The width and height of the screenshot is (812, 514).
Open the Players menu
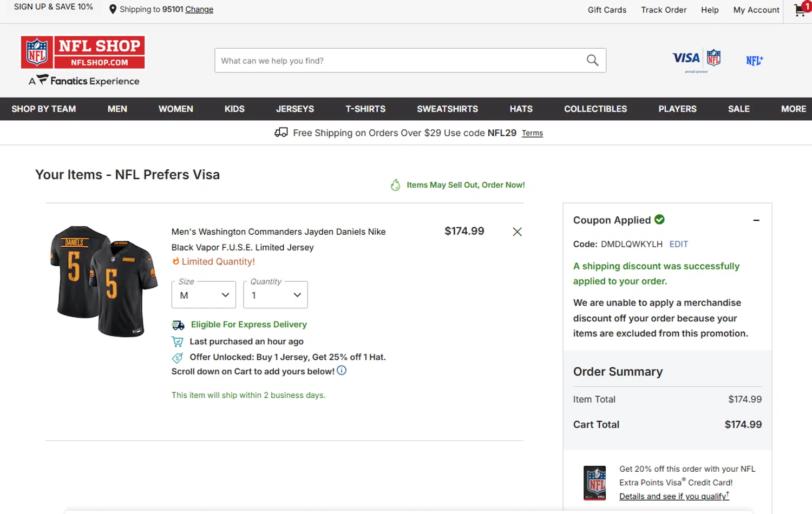coord(677,109)
